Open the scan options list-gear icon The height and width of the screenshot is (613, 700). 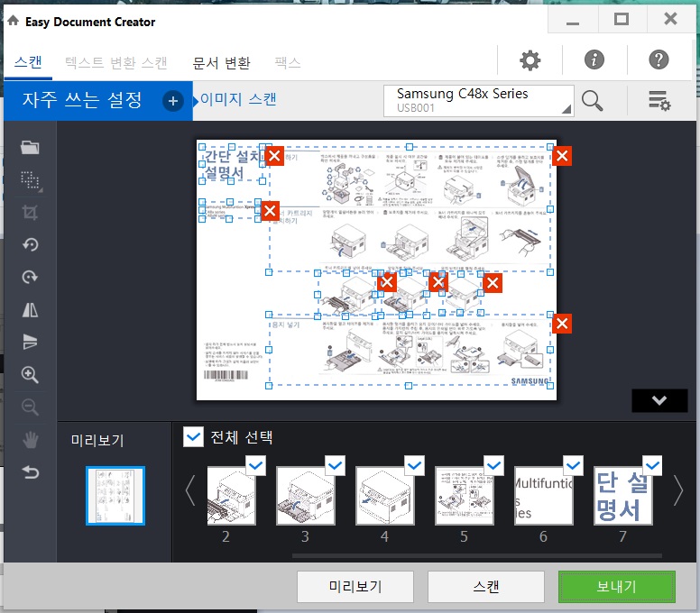[x=659, y=100]
